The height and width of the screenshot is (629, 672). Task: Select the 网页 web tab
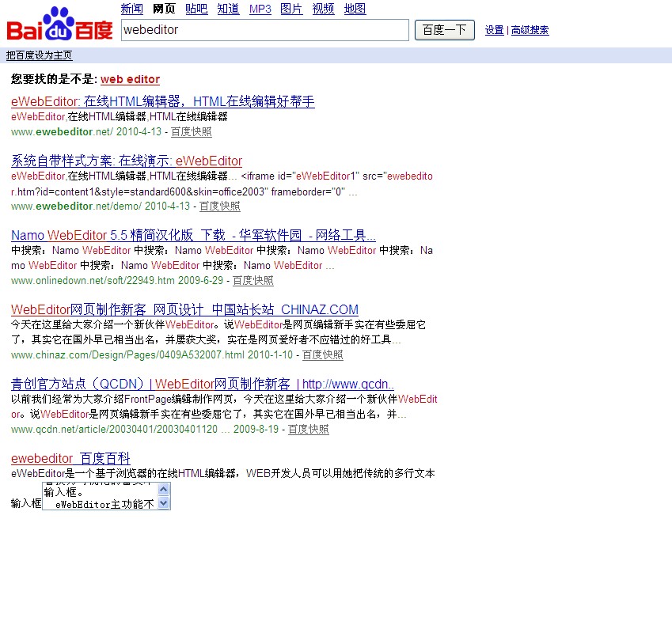coord(164,9)
